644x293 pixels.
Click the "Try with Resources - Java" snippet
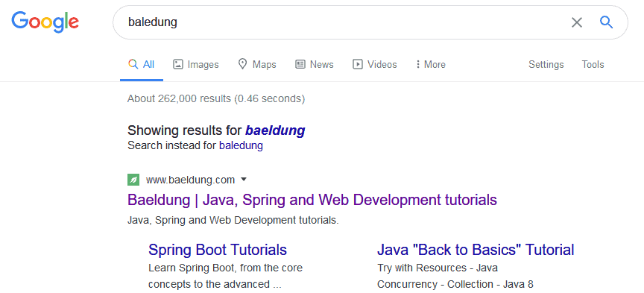click(438, 268)
